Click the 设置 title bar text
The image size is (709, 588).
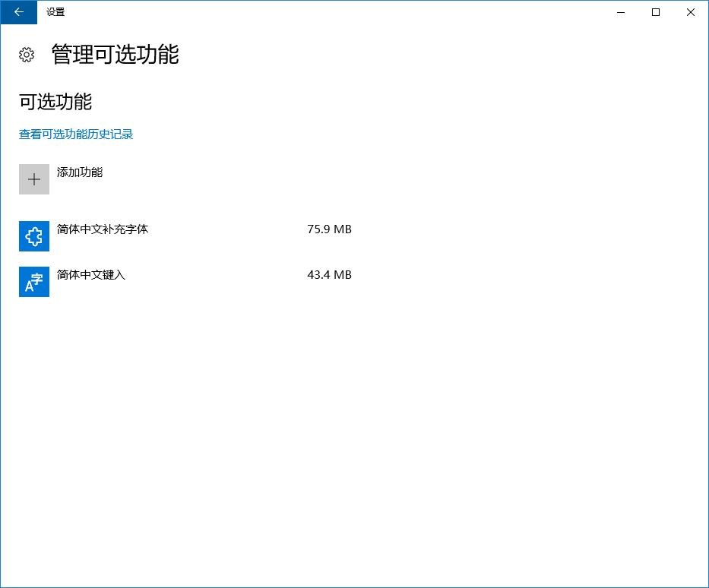(x=55, y=12)
